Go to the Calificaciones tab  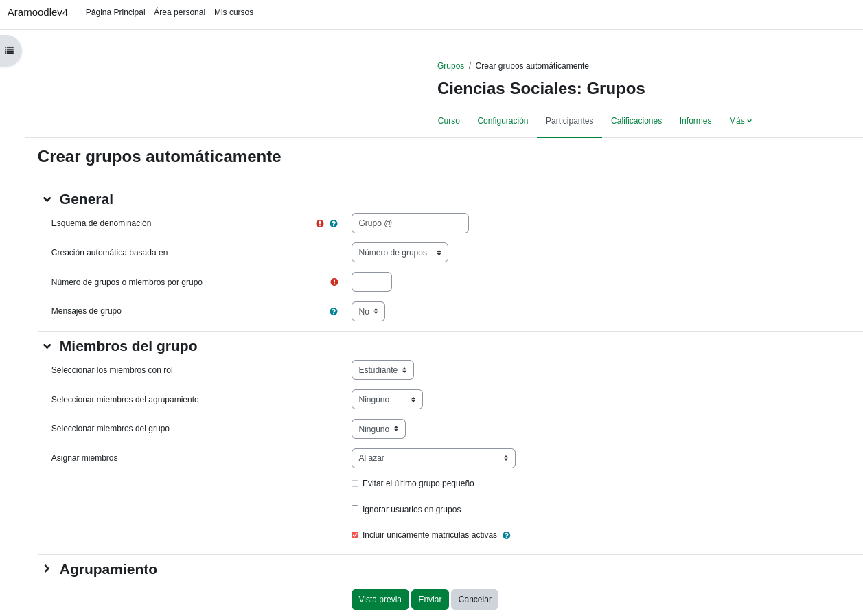click(x=636, y=121)
